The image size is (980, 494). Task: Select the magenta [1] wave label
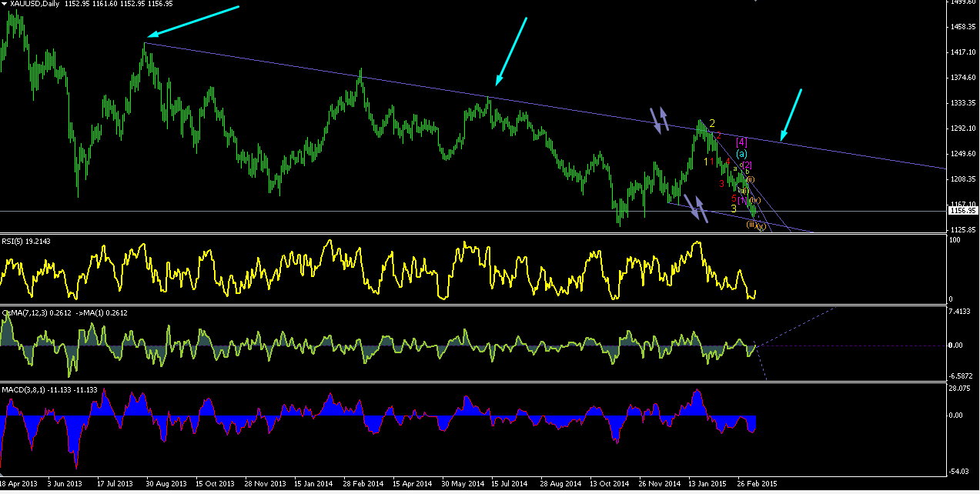pos(741,200)
